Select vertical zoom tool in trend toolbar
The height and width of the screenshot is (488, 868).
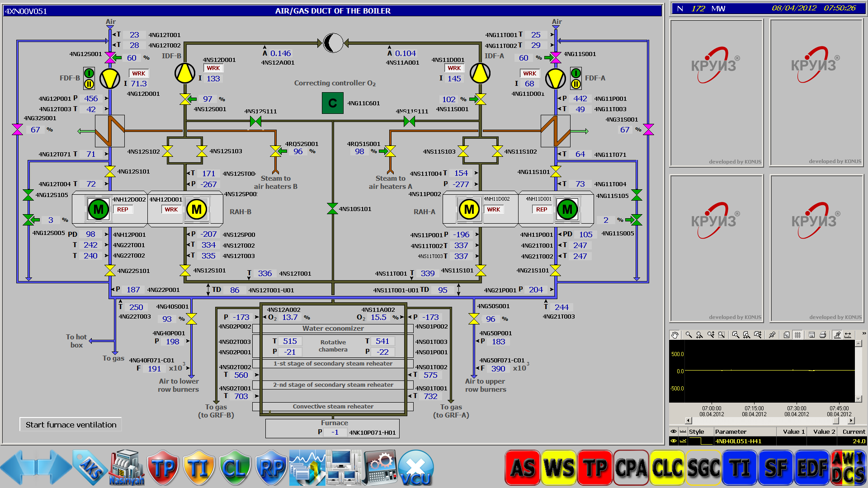click(711, 335)
